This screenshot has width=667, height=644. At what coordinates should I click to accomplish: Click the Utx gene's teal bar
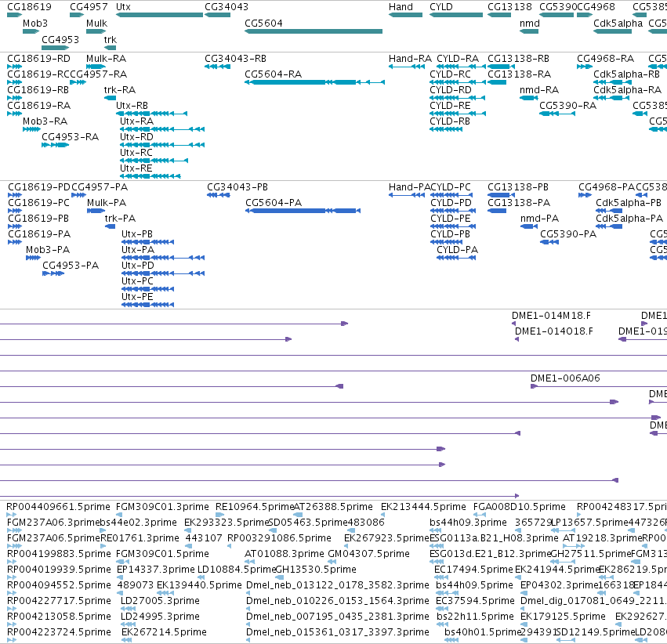click(x=160, y=15)
